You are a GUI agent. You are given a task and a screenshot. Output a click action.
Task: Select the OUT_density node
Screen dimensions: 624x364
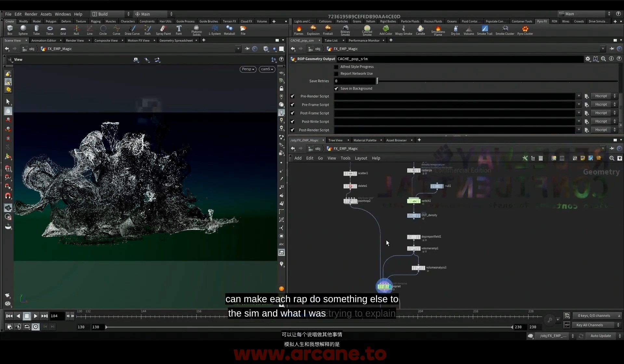point(414,215)
